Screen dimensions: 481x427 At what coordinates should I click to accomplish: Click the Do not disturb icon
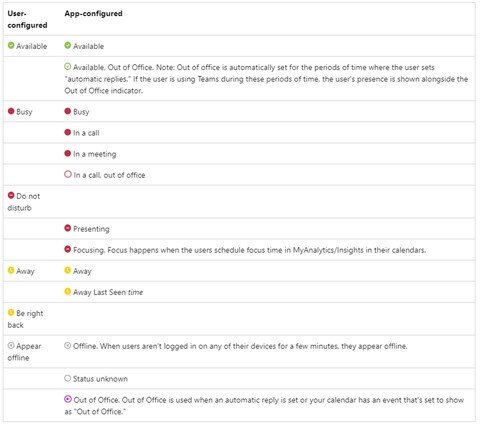tap(11, 195)
